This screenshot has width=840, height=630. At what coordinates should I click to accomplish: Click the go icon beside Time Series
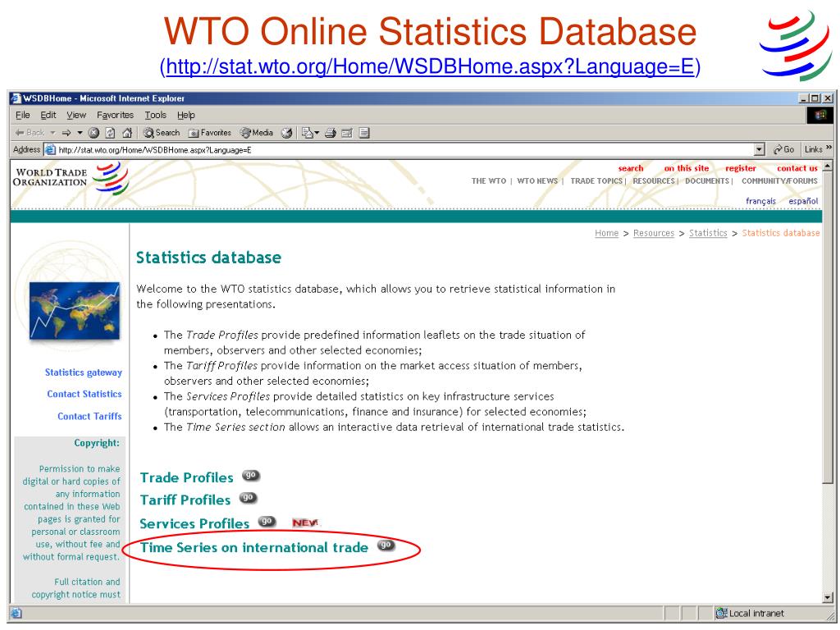point(386,545)
